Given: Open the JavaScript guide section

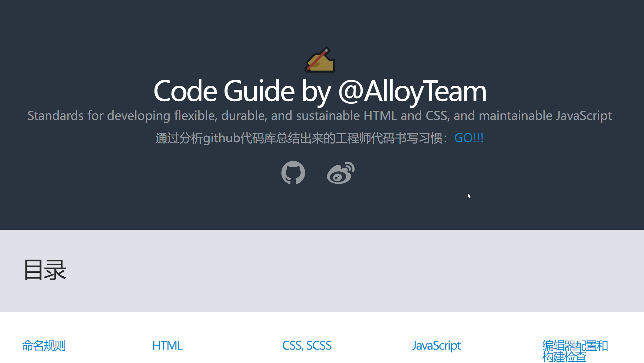Looking at the screenshot, I should [x=436, y=345].
